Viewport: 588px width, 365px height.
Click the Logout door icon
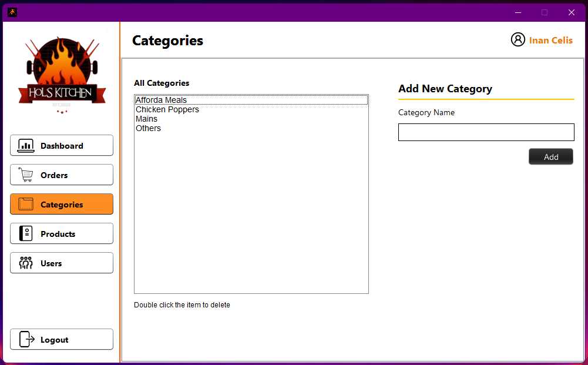(x=26, y=339)
